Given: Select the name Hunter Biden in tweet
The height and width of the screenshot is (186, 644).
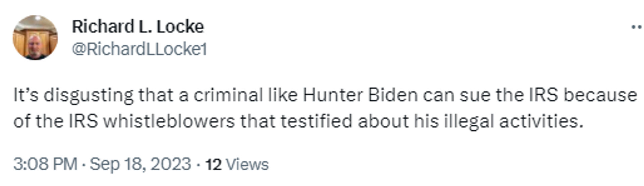Looking at the screenshot, I should 360,95.
